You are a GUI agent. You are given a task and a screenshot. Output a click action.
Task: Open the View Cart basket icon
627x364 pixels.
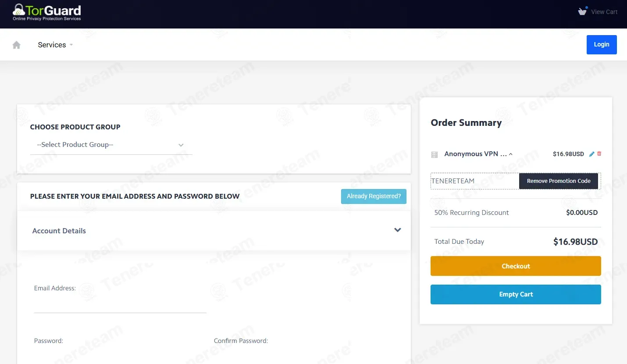tap(582, 11)
